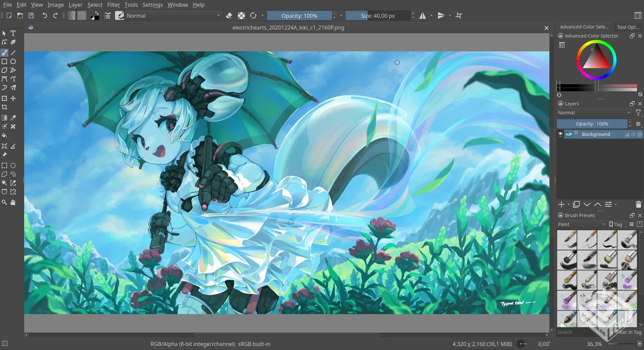Activate the Zoom tool
The image size is (644, 350).
(x=4, y=202)
